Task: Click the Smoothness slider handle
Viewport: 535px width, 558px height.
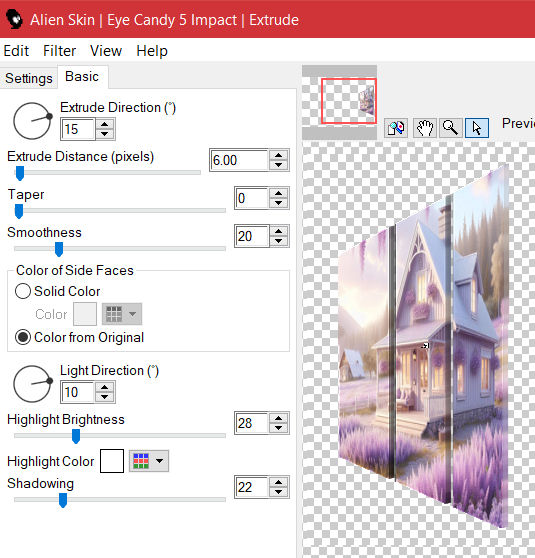Action: [x=59, y=249]
